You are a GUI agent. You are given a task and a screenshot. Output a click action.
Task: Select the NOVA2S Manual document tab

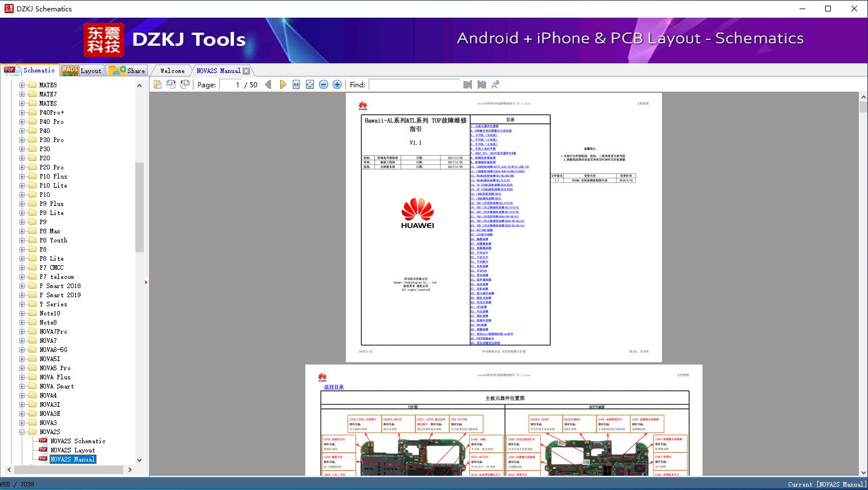click(x=218, y=71)
